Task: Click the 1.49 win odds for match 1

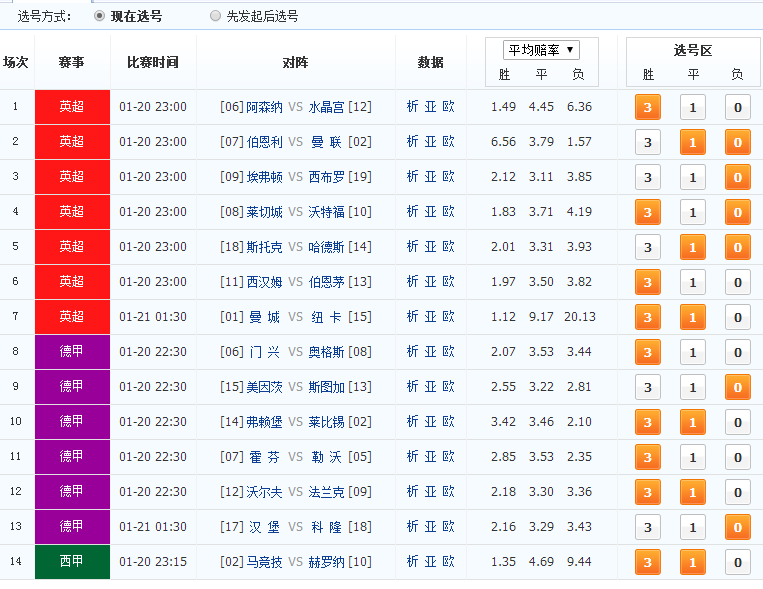Action: pyautogui.click(x=503, y=107)
